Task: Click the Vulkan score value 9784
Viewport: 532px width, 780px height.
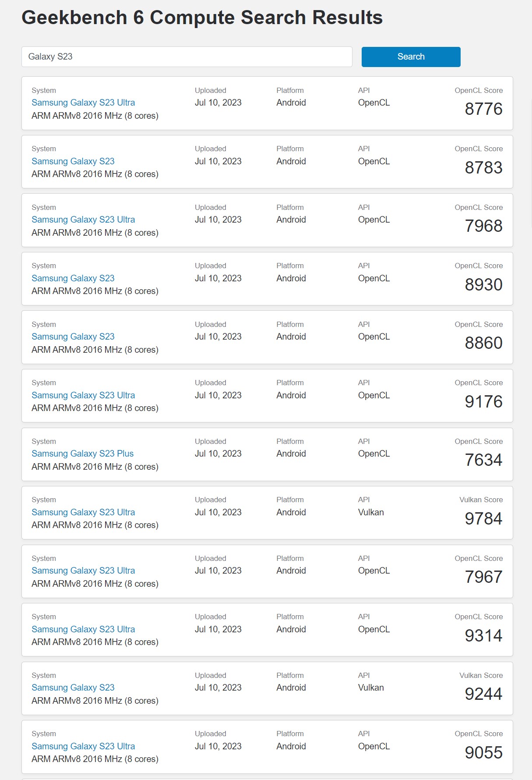Action: (483, 519)
